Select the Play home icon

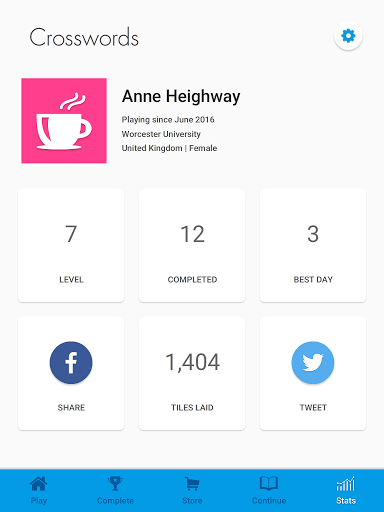click(39, 483)
